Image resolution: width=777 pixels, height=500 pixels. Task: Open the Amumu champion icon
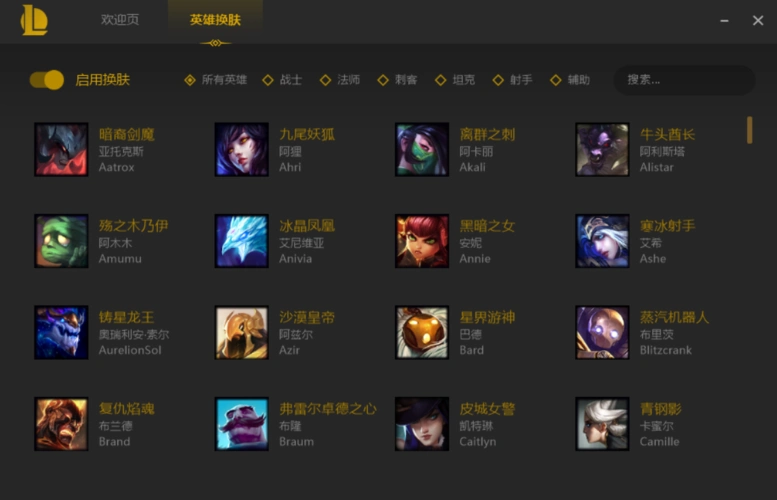pyautogui.click(x=61, y=241)
